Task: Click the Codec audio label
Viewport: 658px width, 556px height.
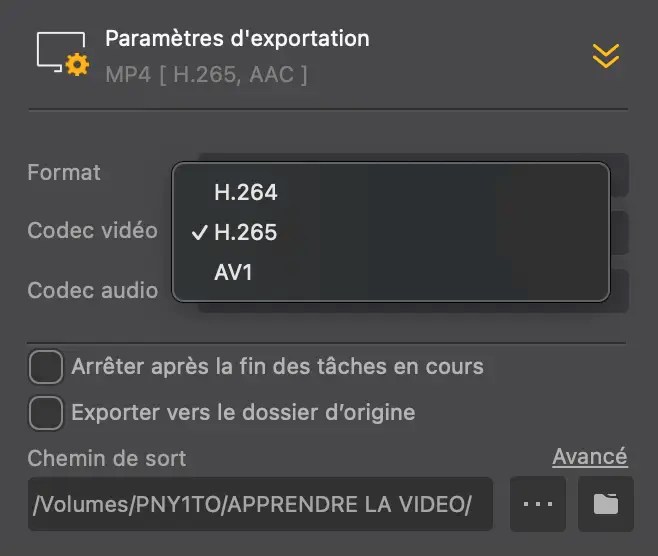Action: click(x=93, y=290)
